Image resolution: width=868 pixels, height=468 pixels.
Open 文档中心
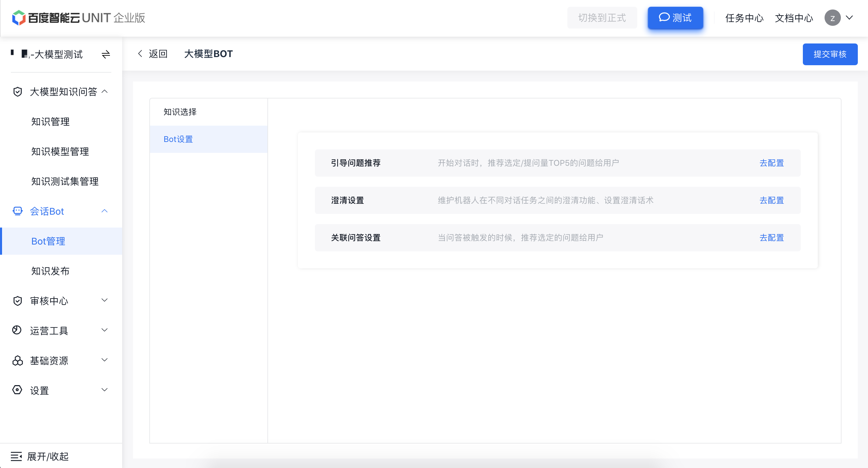(x=794, y=18)
